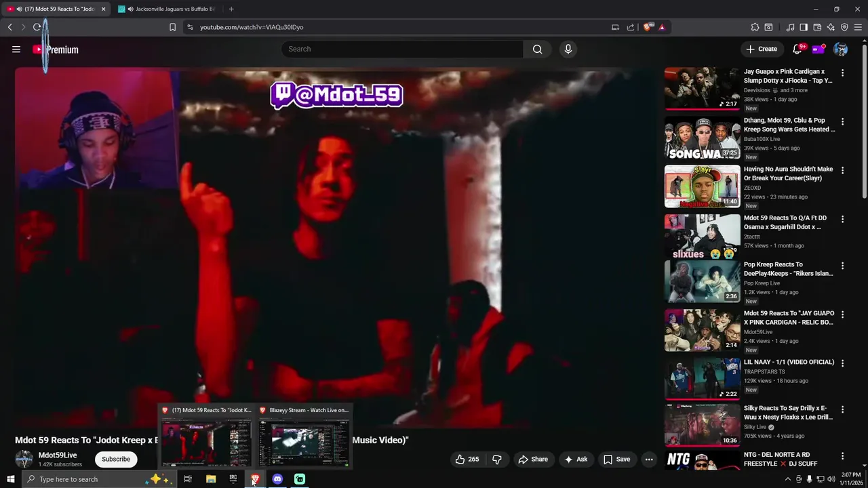Switch to the Mdot 59 Reacts browser tab
The width and height of the screenshot is (868, 488).
56,9
